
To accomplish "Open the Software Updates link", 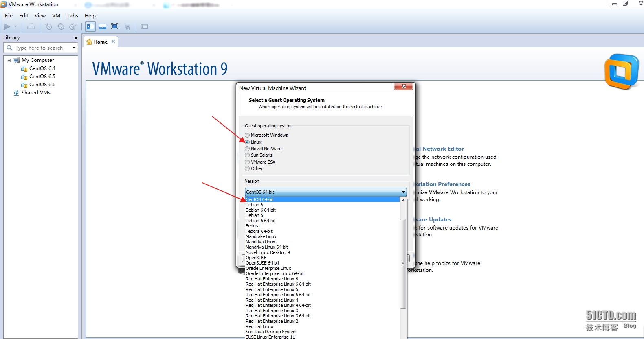I will (433, 220).
